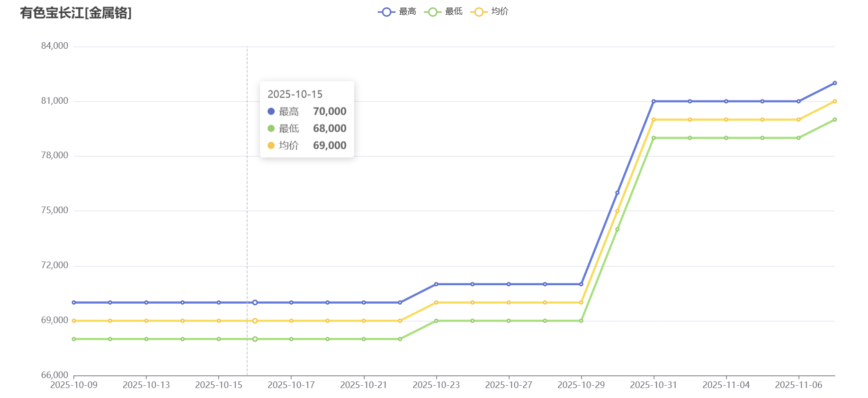The height and width of the screenshot is (398, 868).
Task: Click the 2025-10-09 x-axis date label
Action: 74,385
